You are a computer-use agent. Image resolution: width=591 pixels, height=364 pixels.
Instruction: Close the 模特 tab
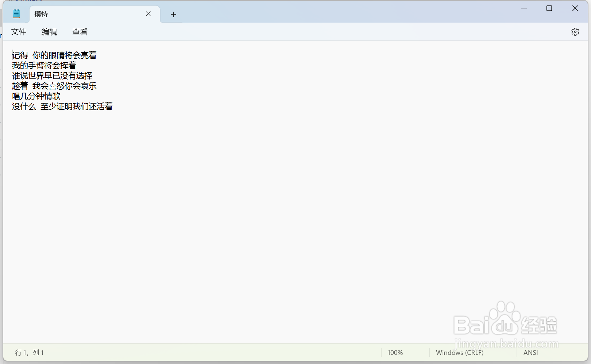click(148, 14)
